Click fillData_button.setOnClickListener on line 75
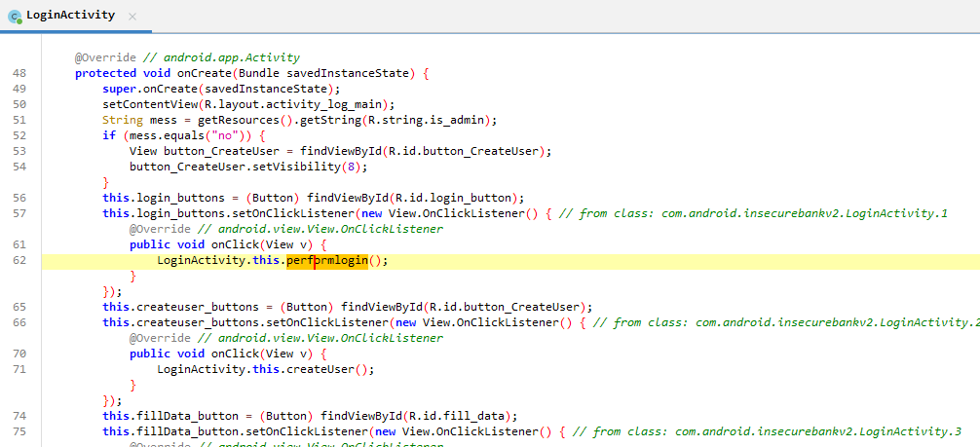This screenshot has width=980, height=447. click(x=252, y=431)
